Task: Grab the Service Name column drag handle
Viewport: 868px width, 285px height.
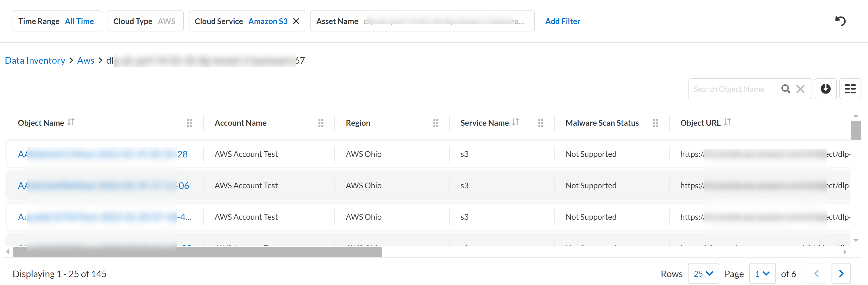Action: [x=541, y=123]
